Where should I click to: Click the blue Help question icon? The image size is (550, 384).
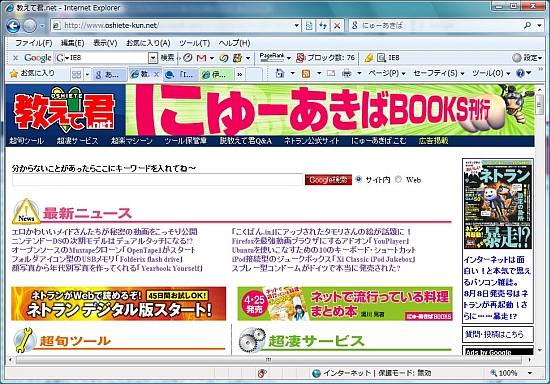pos(520,73)
